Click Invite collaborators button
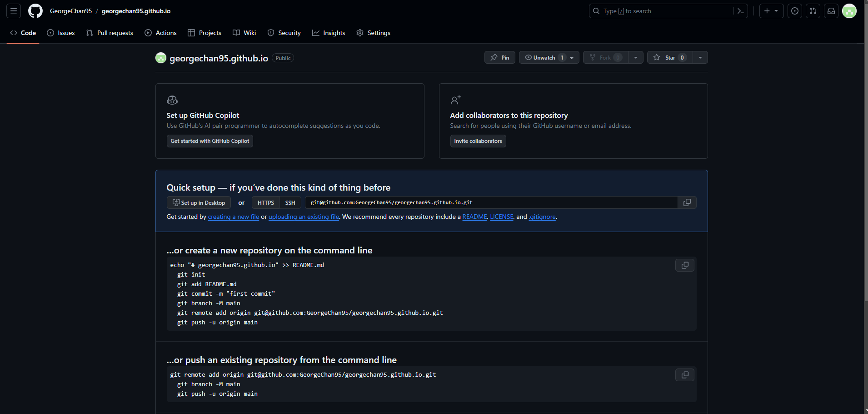 [478, 141]
